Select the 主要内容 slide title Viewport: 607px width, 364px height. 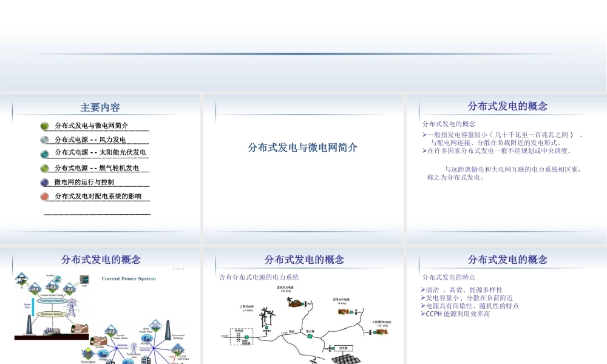100,107
